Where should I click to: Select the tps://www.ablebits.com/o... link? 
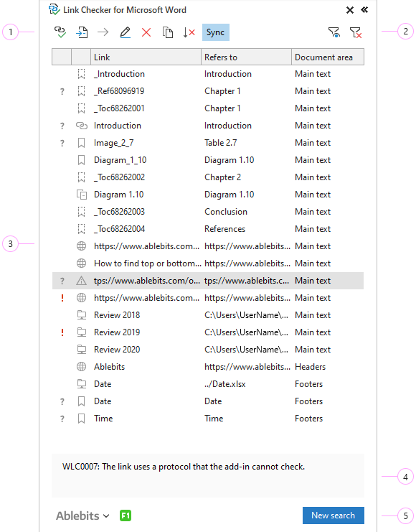click(147, 281)
